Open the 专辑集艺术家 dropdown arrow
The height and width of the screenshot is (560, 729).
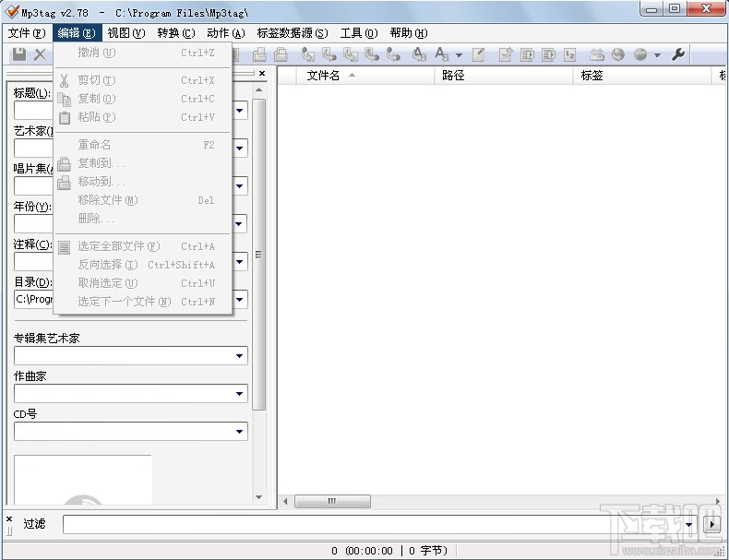point(239,356)
